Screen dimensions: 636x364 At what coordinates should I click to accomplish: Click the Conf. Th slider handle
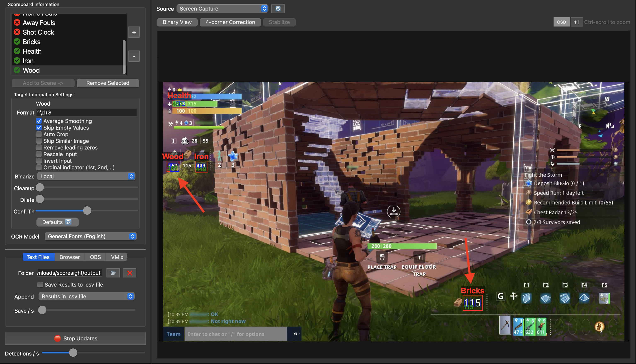(x=87, y=211)
